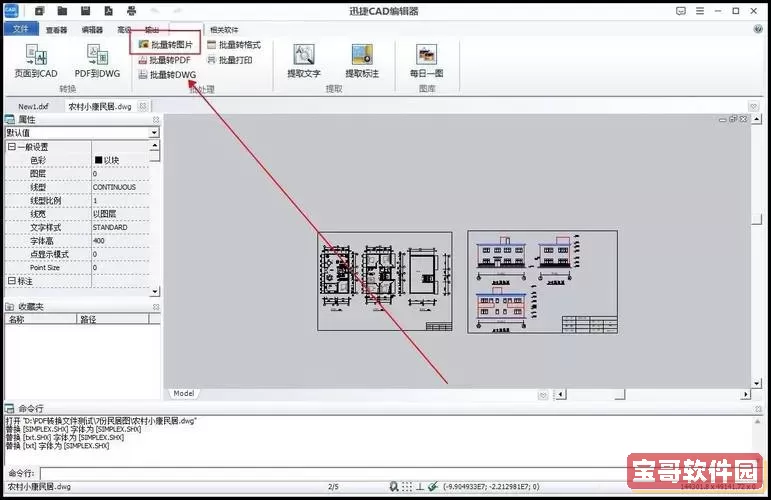Click the help icon at ribbon right
The height and width of the screenshot is (500, 771).
click(x=758, y=29)
